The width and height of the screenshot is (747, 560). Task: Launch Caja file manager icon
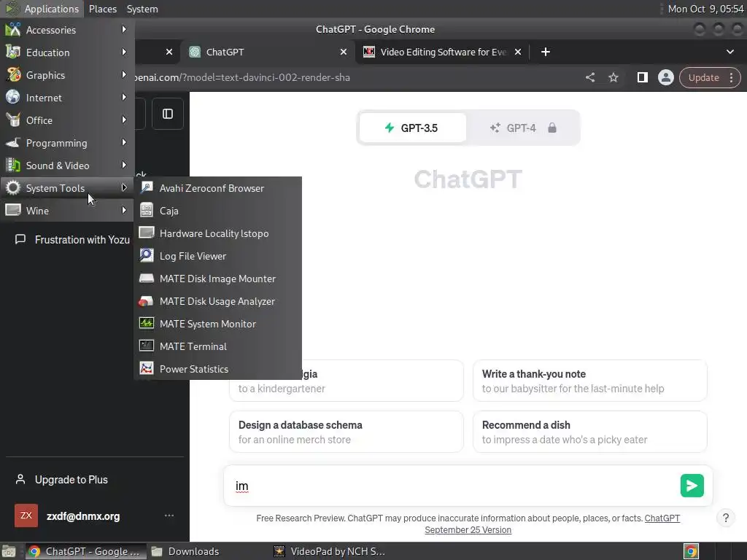pos(146,210)
